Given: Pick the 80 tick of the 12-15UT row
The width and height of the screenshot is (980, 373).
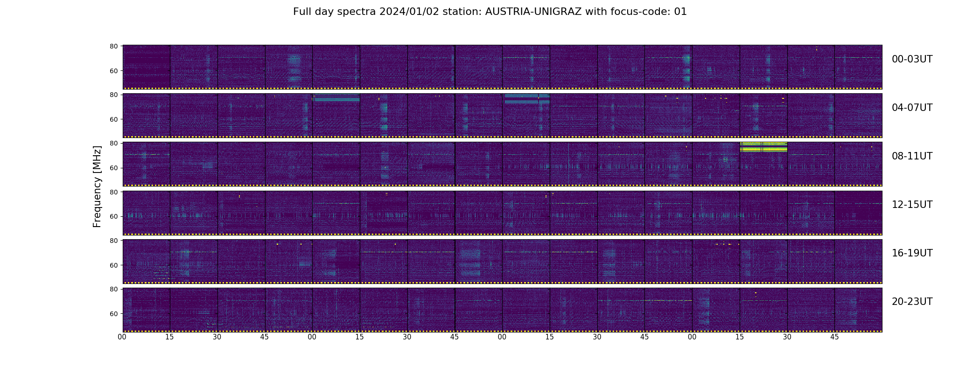Looking at the screenshot, I should point(113,192).
